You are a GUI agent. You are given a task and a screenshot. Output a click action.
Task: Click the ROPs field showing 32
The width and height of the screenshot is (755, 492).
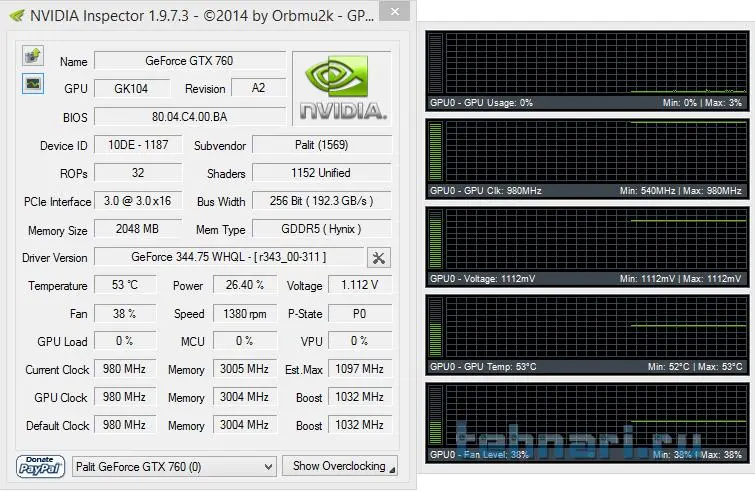tap(138, 172)
